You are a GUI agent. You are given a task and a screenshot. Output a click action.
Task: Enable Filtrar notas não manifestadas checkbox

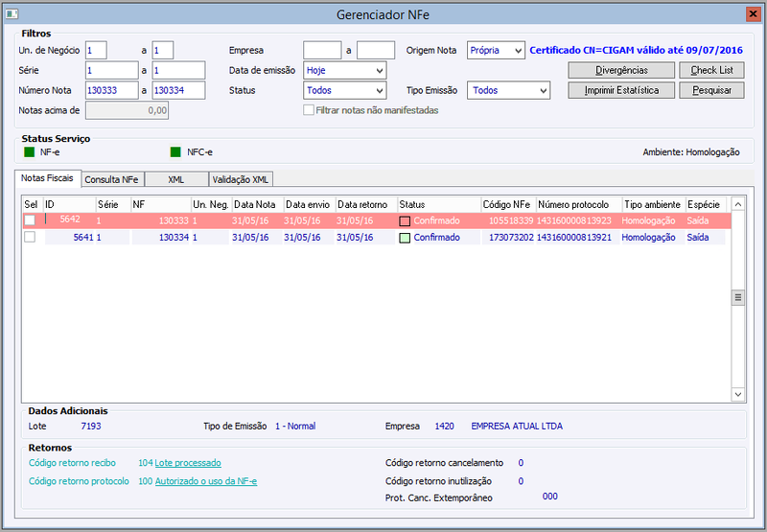click(x=309, y=110)
